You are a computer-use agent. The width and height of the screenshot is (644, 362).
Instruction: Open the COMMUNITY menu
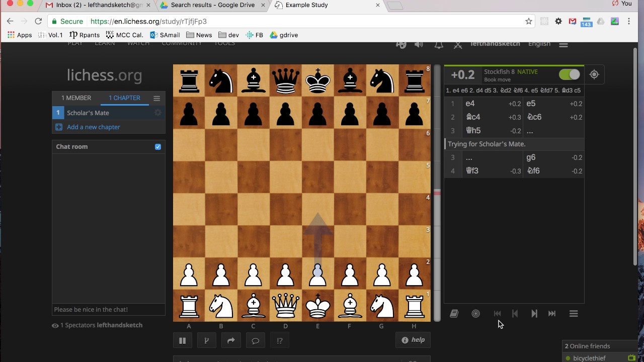[182, 44]
